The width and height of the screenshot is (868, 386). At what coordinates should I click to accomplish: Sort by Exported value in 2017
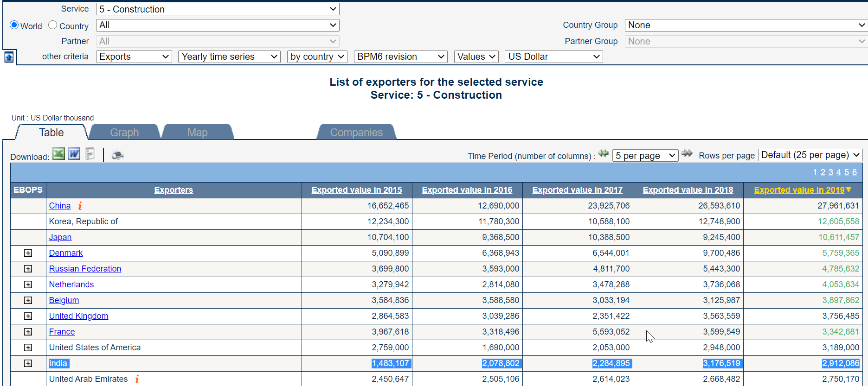pos(578,190)
